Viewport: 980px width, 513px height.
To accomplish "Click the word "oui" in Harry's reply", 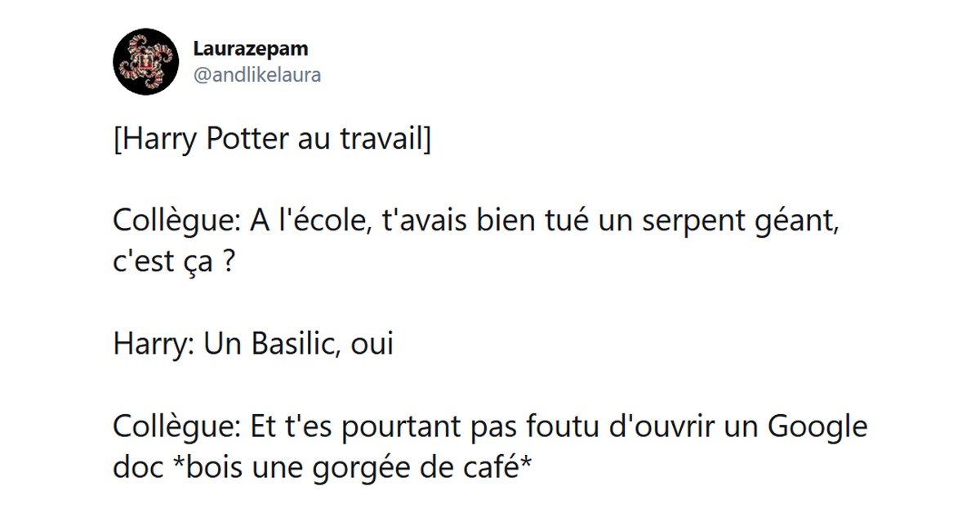I will pyautogui.click(x=372, y=344).
